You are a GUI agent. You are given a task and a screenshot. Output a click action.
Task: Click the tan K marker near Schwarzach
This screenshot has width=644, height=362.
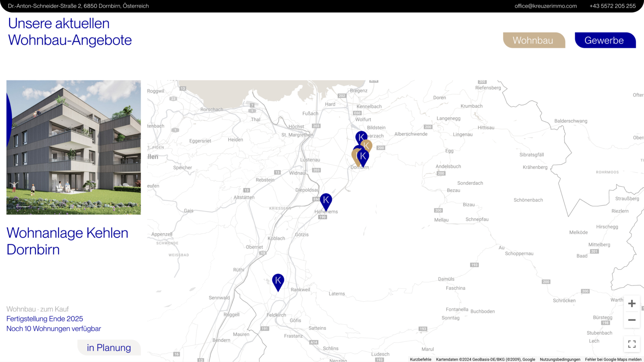[x=367, y=146]
